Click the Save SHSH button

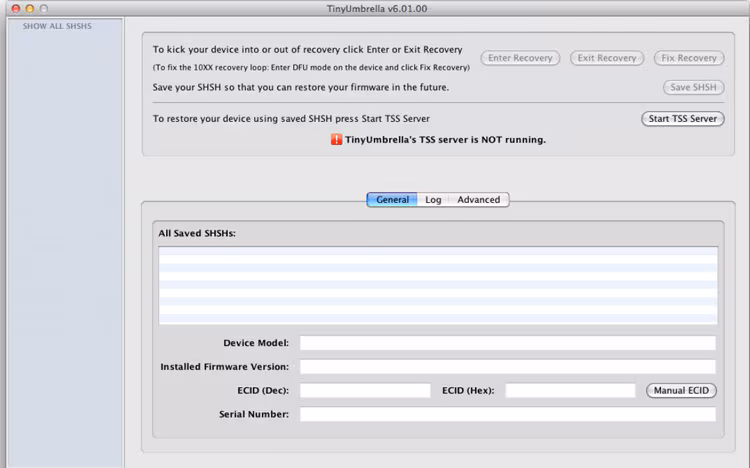pos(693,87)
